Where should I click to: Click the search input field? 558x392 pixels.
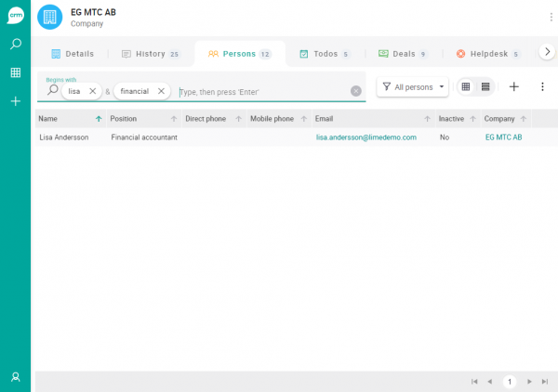pos(260,92)
